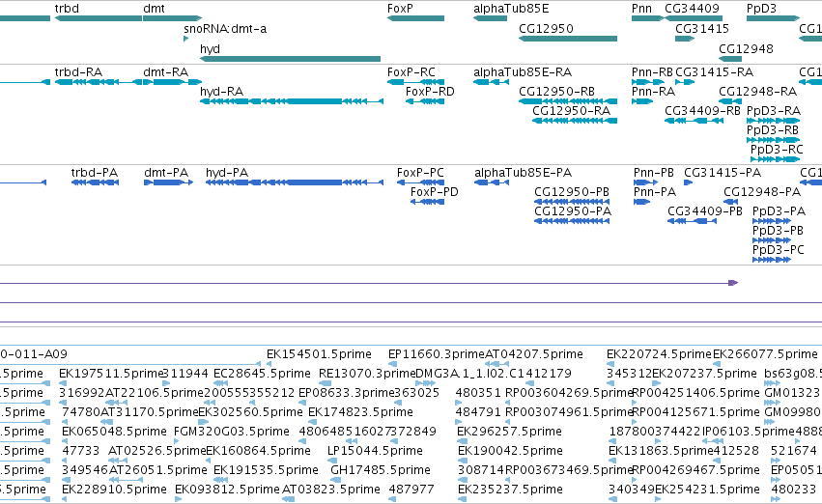
Task: Click transcript Pnn-RA
Action: coord(642,101)
